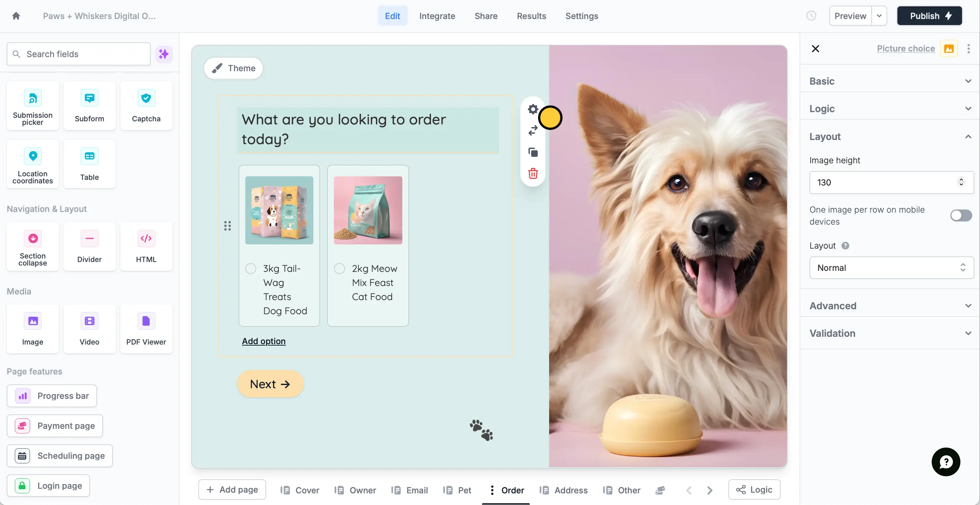Click the swap field type arrows icon

[533, 130]
